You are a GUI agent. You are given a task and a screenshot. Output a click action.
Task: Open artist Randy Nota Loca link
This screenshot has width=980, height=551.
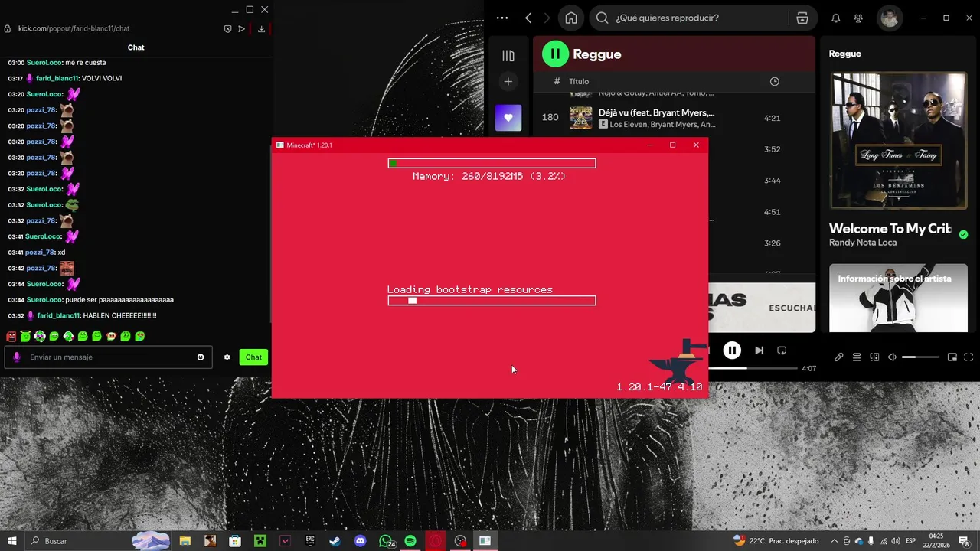click(863, 243)
